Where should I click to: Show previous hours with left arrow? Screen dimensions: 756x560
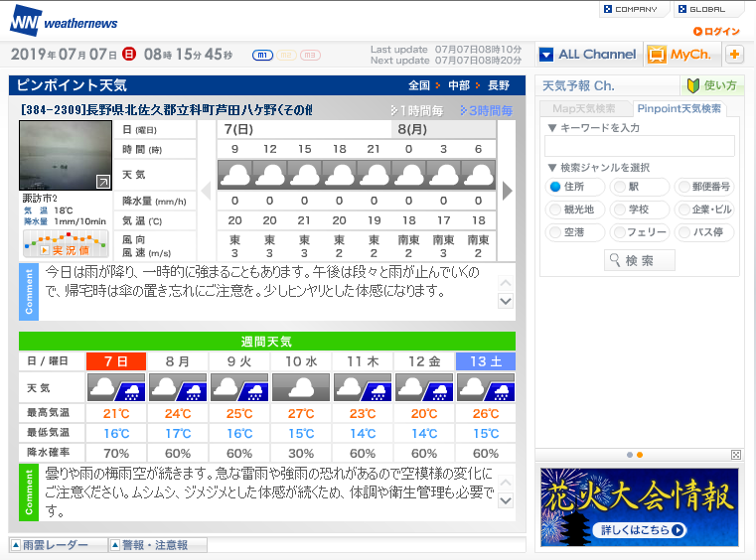click(x=207, y=191)
